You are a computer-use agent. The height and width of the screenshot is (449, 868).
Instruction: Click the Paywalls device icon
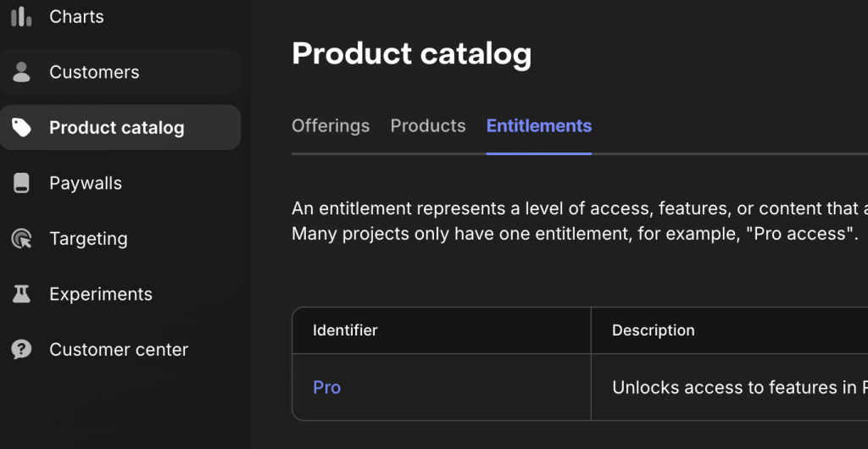pos(21,183)
